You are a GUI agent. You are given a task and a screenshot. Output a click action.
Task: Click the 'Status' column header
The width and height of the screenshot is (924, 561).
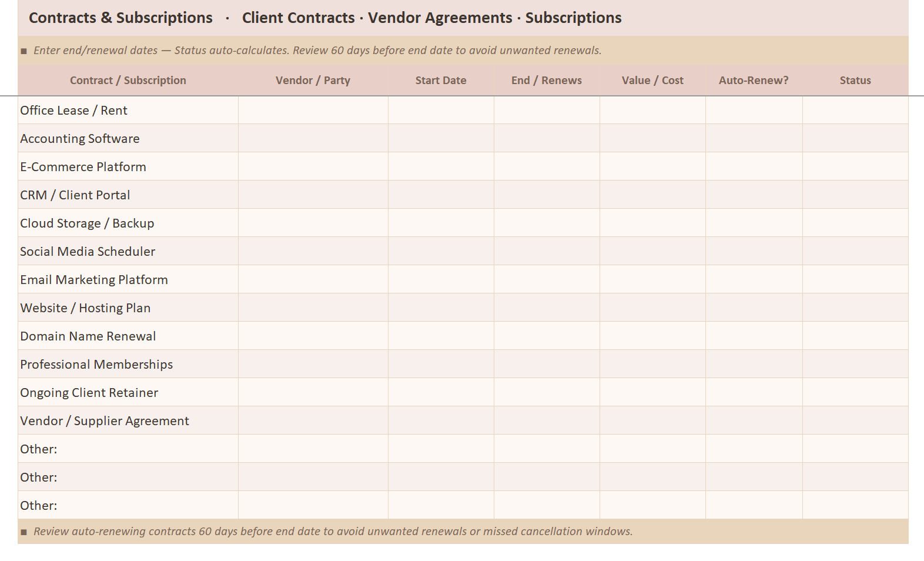tap(855, 81)
